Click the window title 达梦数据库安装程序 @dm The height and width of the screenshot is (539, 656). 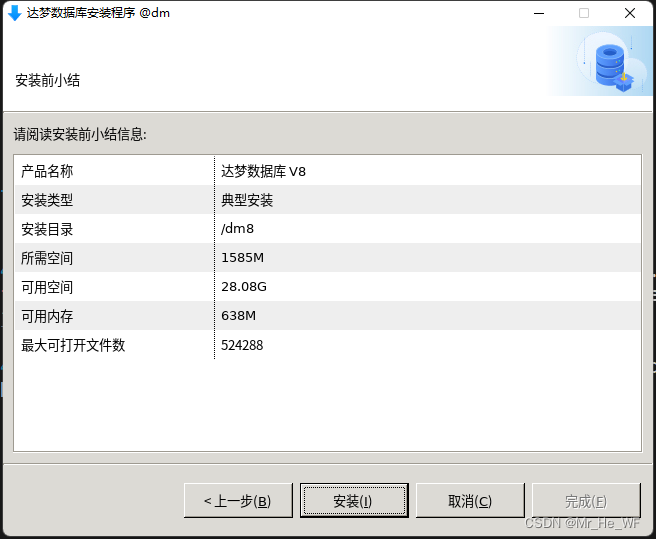[x=98, y=13]
